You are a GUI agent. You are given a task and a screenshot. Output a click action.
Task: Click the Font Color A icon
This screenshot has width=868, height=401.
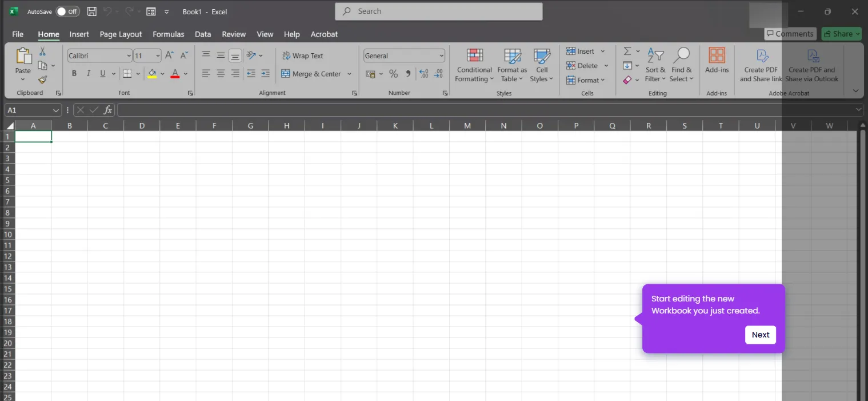[175, 74]
